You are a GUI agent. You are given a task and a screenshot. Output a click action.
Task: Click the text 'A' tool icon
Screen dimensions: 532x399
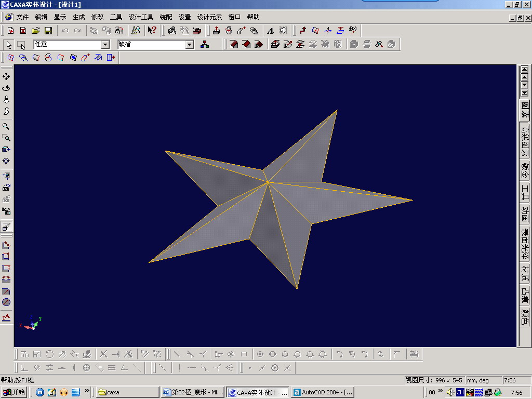click(271, 31)
